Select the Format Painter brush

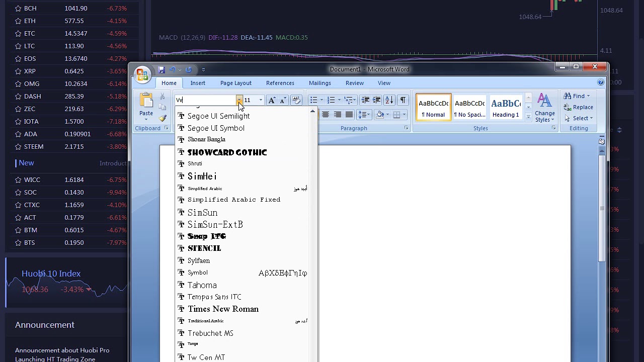(162, 118)
